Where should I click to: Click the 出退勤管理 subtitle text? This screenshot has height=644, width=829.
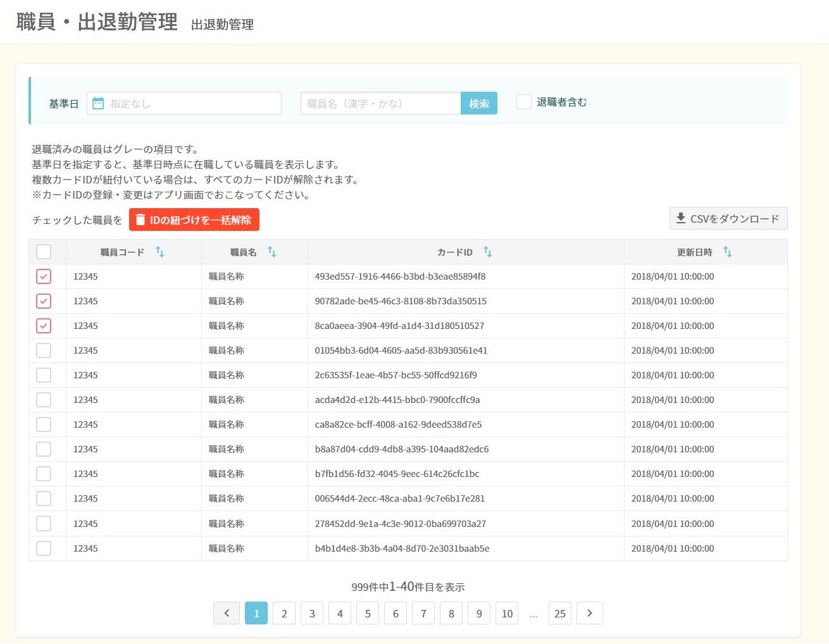(x=222, y=25)
